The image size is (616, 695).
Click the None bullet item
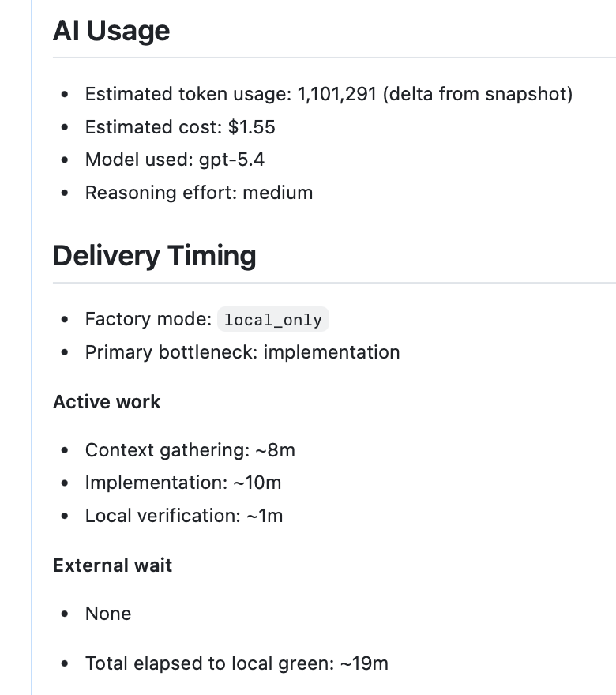point(108,614)
